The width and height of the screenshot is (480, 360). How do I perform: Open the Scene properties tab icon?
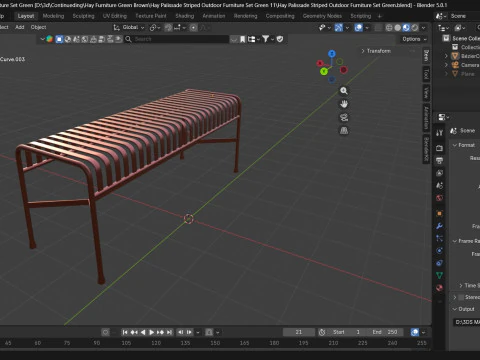pos(439,186)
